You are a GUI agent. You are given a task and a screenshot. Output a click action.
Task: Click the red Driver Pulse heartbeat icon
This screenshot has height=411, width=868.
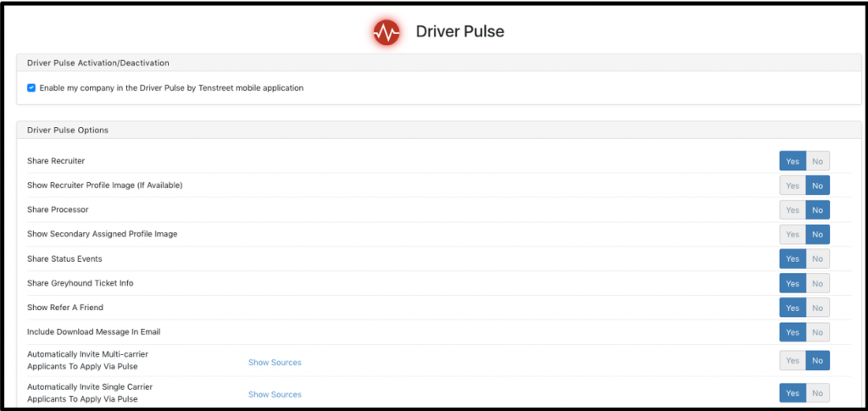[387, 33]
